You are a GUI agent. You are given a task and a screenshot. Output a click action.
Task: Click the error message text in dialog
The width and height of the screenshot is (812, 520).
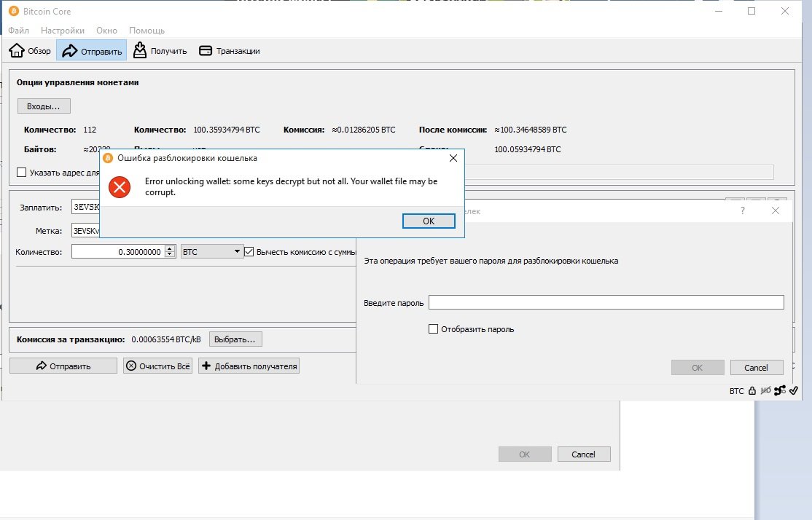coord(291,186)
